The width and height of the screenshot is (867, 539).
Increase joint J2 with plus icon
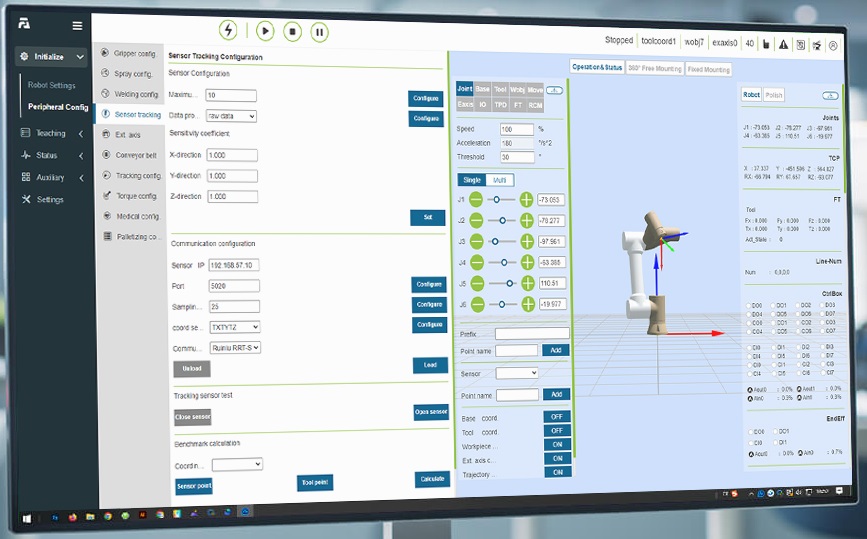click(526, 221)
